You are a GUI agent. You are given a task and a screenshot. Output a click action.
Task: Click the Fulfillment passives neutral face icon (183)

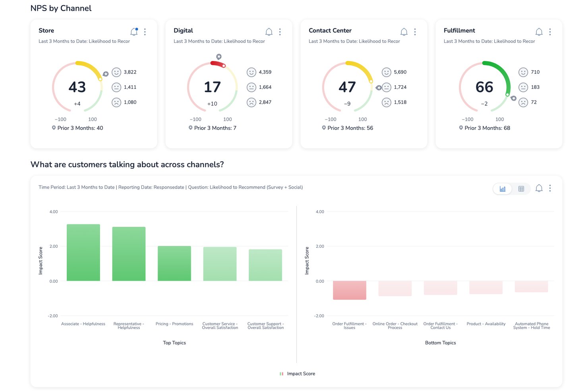[x=523, y=87]
